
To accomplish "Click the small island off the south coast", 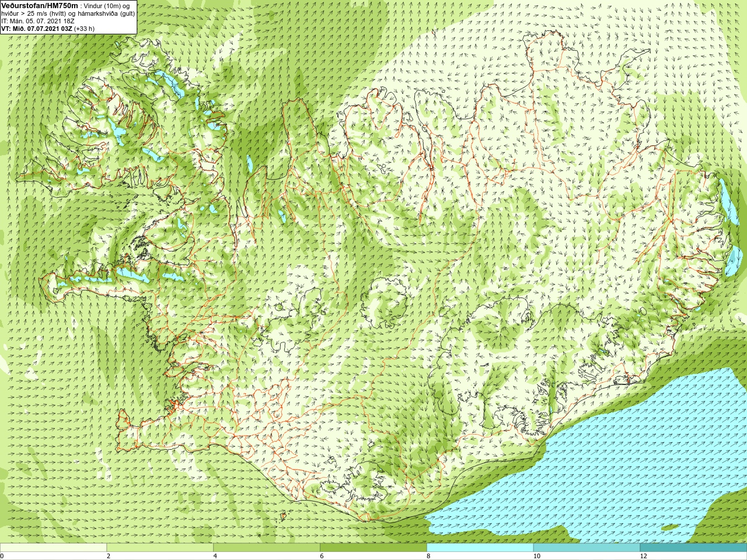I will pos(284,515).
